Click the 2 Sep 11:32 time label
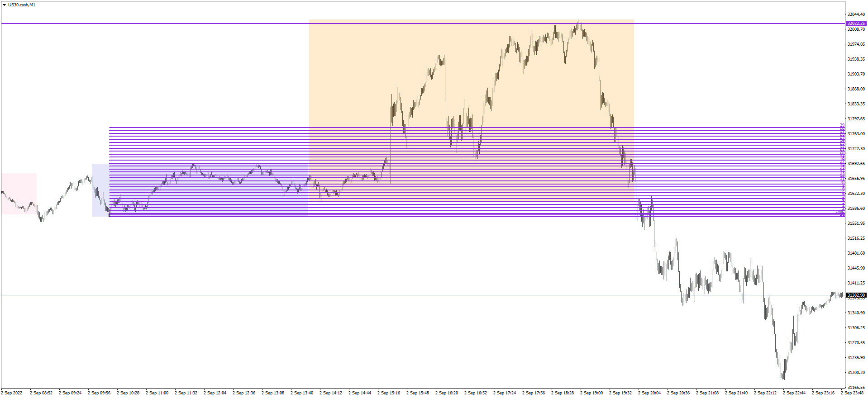The width and height of the screenshot is (868, 398). [x=186, y=393]
